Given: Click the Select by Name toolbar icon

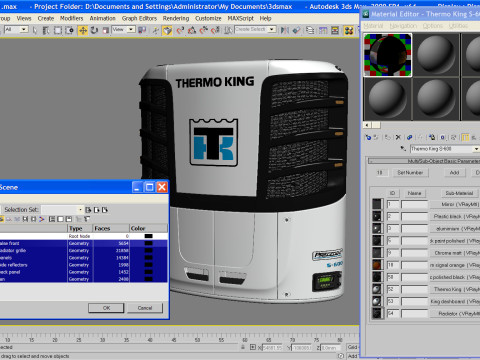Looking at the screenshot, I should [x=46, y=31].
